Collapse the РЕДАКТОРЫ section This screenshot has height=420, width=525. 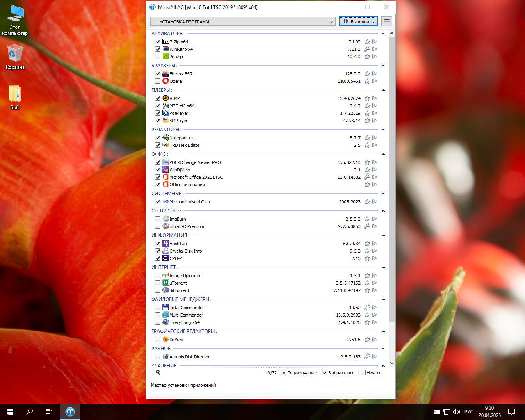[x=383, y=130]
